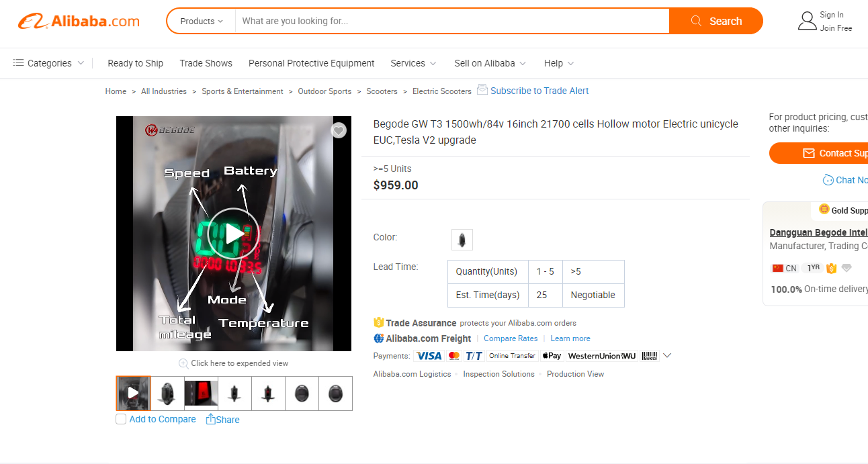Open Personal Protective Equipment menu item

[x=311, y=63]
